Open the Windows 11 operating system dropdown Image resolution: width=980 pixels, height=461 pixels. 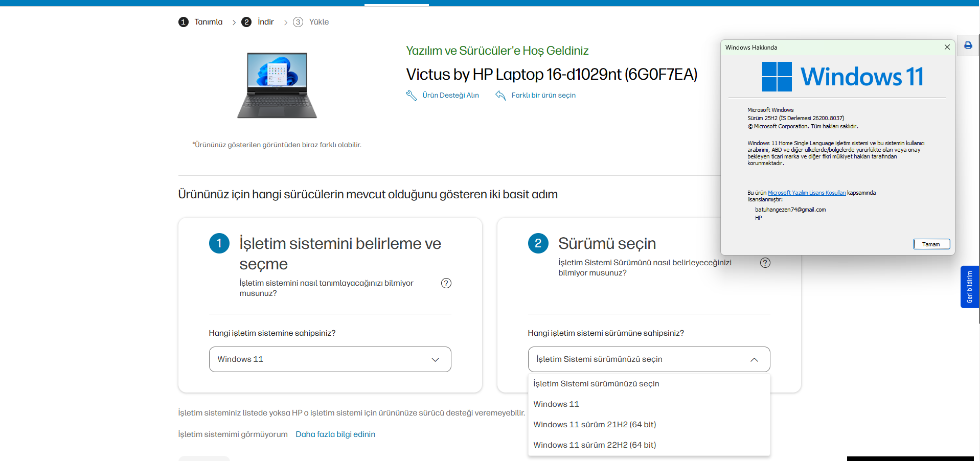330,359
